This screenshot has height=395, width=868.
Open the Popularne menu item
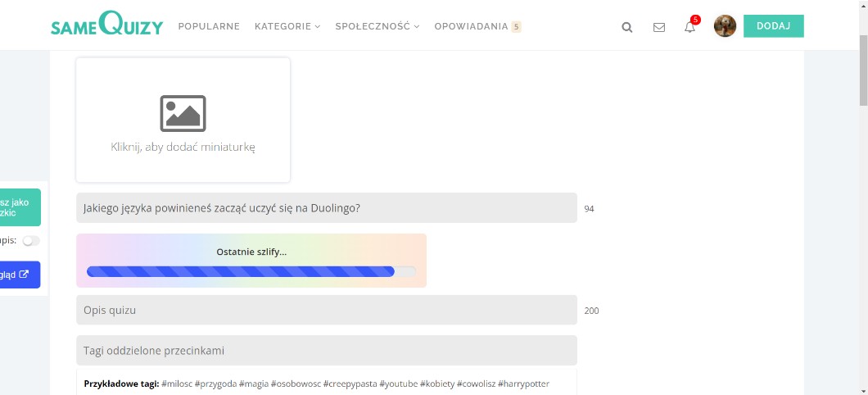209,26
